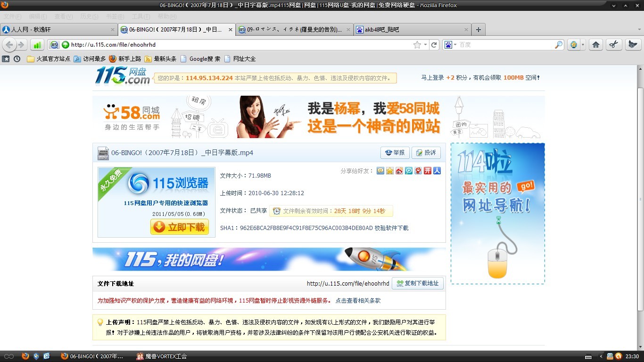Expand the dropdown next to the smiley icon
The height and width of the screenshot is (362, 644).
pyautogui.click(x=583, y=45)
